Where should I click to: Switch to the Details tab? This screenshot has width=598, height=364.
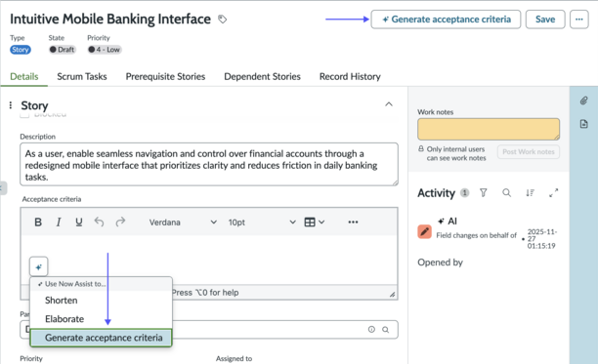(24, 76)
